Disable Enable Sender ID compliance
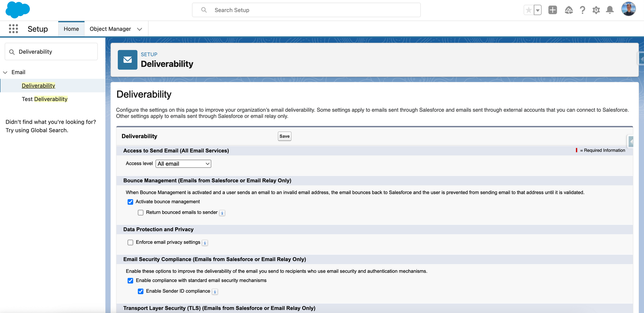The width and height of the screenshot is (644, 313). point(141,291)
